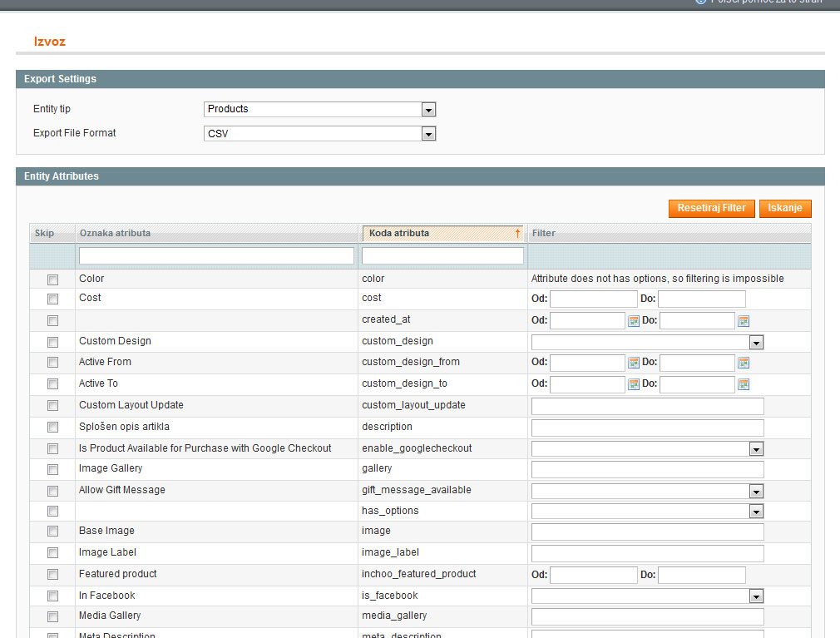Open calendar for custom_design_from Od date
The height and width of the screenshot is (638, 840).
click(634, 363)
